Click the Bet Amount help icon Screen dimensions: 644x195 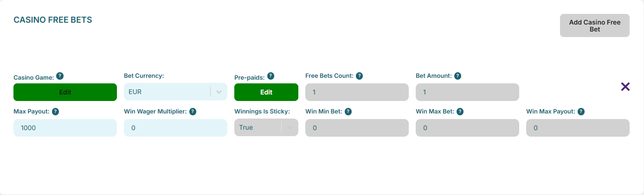[457, 76]
